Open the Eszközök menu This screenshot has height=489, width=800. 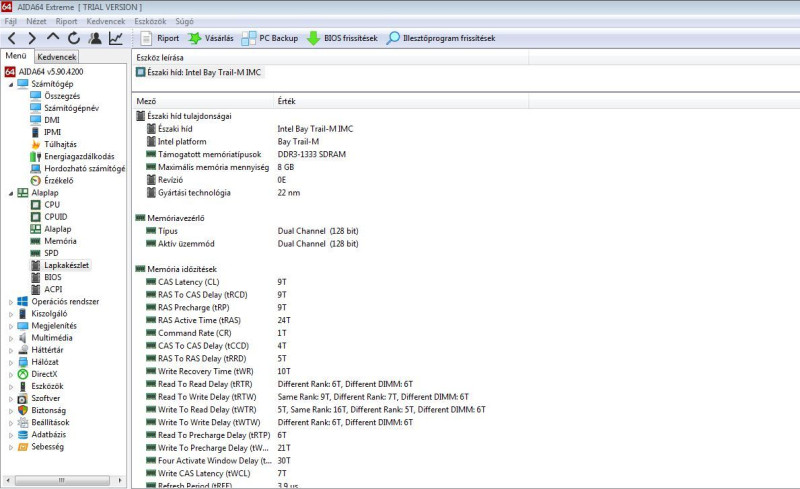click(150, 21)
